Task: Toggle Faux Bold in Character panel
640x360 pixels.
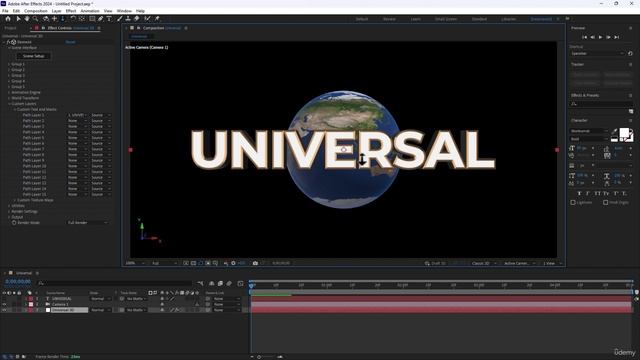Action: [579, 193]
